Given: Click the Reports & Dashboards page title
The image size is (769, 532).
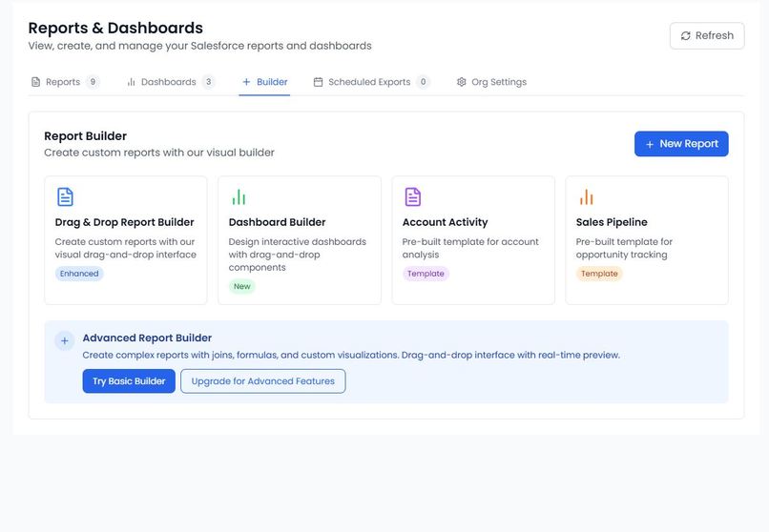Looking at the screenshot, I should point(115,28).
